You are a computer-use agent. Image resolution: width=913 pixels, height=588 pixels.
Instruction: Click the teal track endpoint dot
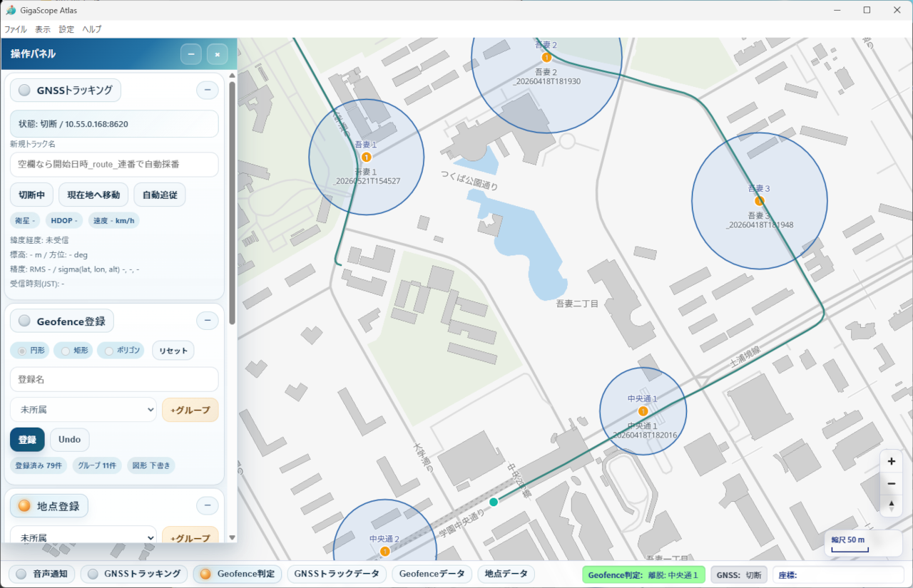494,502
